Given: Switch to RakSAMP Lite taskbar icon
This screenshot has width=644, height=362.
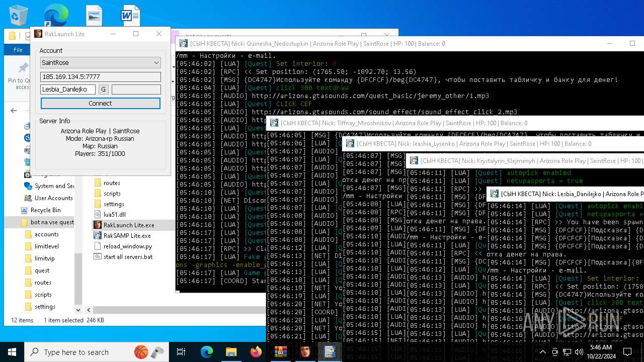Looking at the screenshot, I should click(330, 352).
